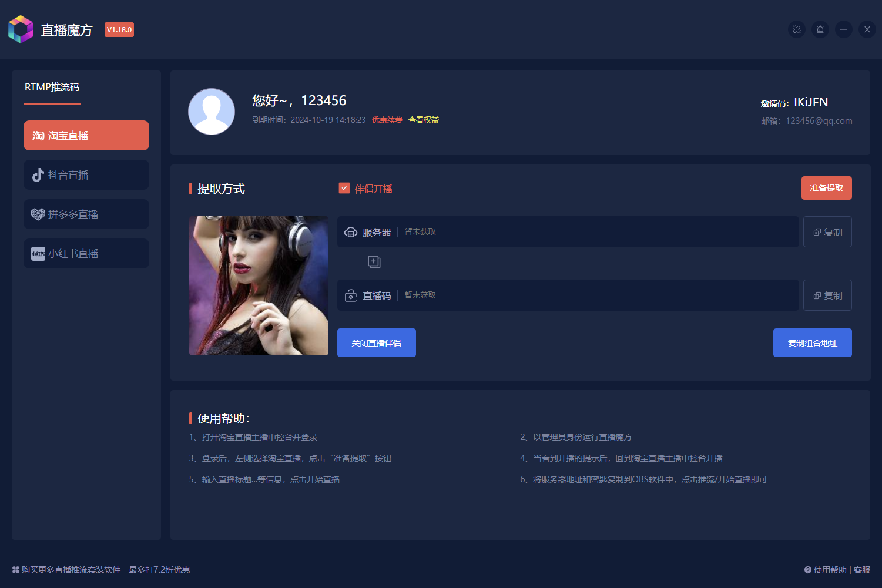Uncheck the 伴侣开播一 checkbox

344,188
